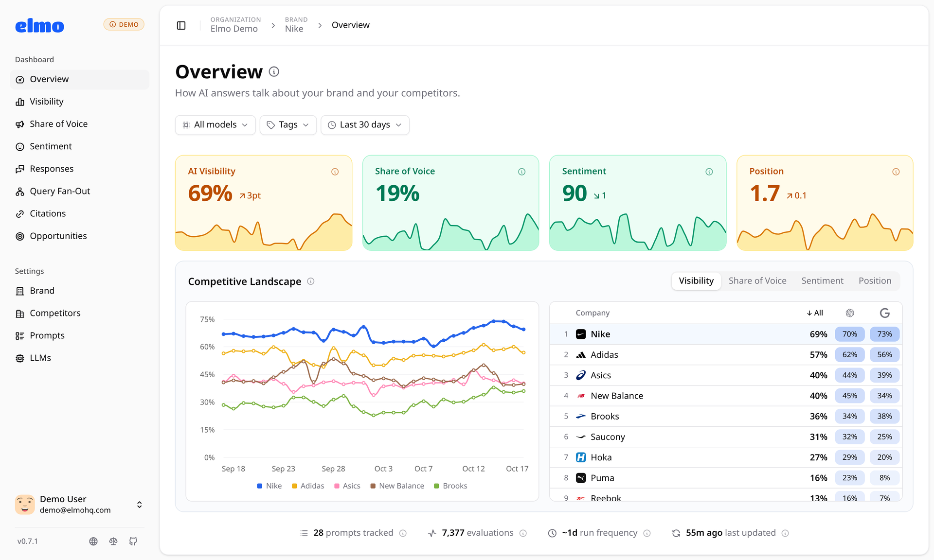Open AI Visibility info icon

(x=335, y=172)
